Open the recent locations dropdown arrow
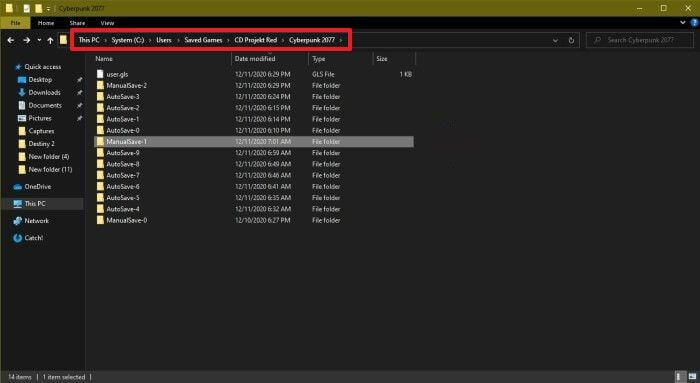Image resolution: width=700 pixels, height=383 pixels. click(x=39, y=40)
